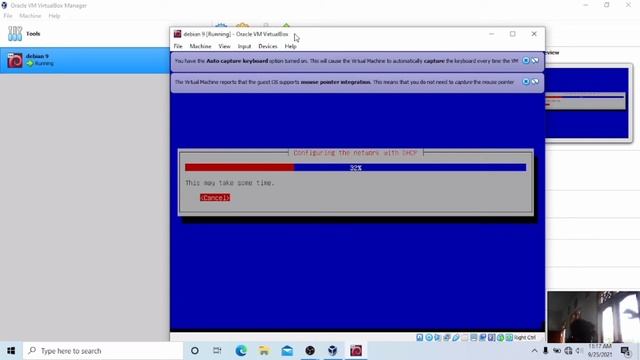Open Devices menu of debian 9 VM window
This screenshot has width=640, height=360.
(268, 46)
